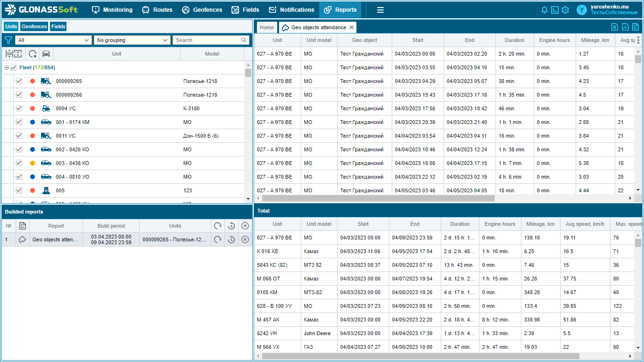Image resolution: width=644 pixels, height=362 pixels.
Task: Toggle checkbox for unit 001 - 0174 КМ
Action: 19,122
